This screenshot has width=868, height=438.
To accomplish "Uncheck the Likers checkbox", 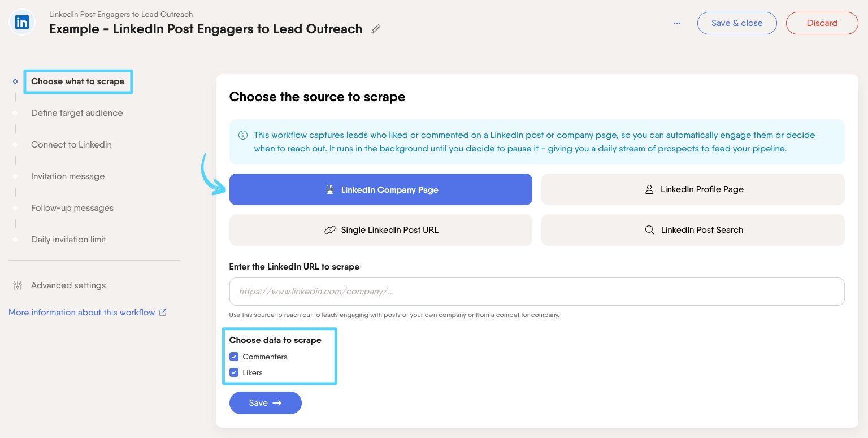I will point(234,372).
